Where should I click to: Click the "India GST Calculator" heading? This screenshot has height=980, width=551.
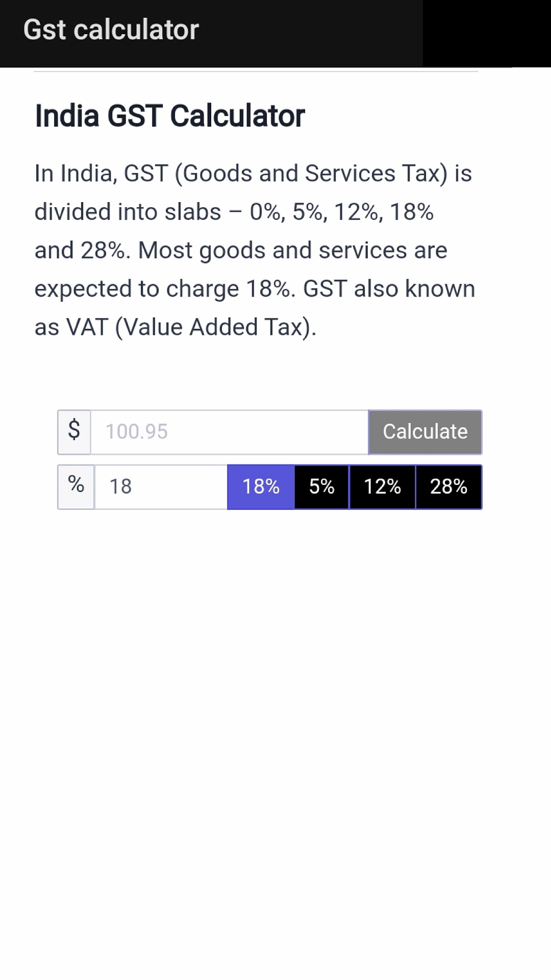[x=170, y=116]
